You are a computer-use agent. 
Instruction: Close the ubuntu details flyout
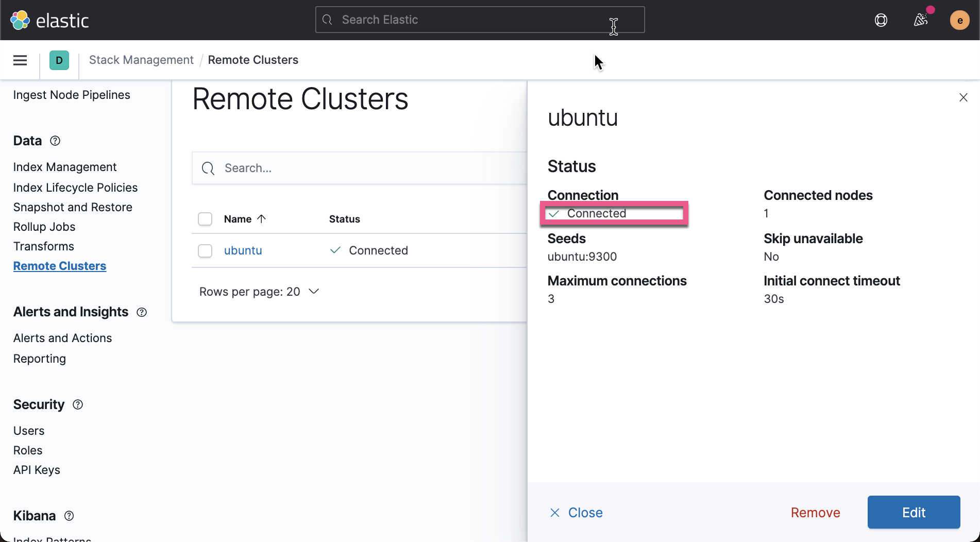click(964, 97)
